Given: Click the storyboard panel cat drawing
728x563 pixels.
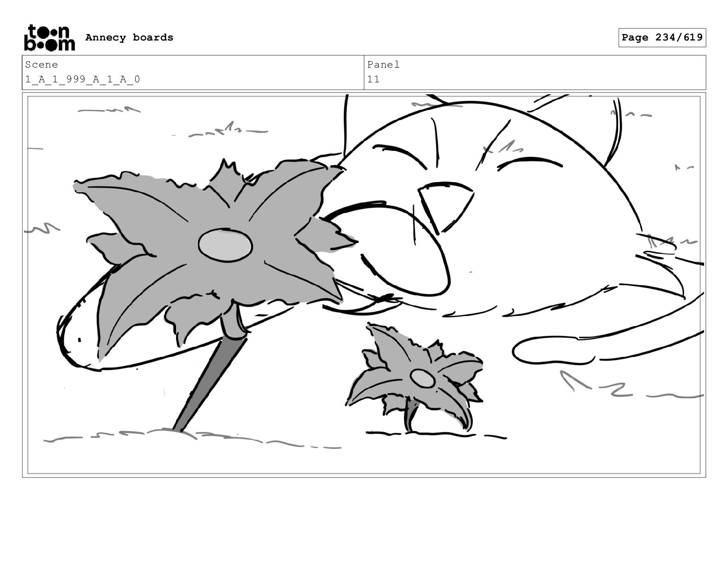Looking at the screenshot, I should tap(364, 285).
